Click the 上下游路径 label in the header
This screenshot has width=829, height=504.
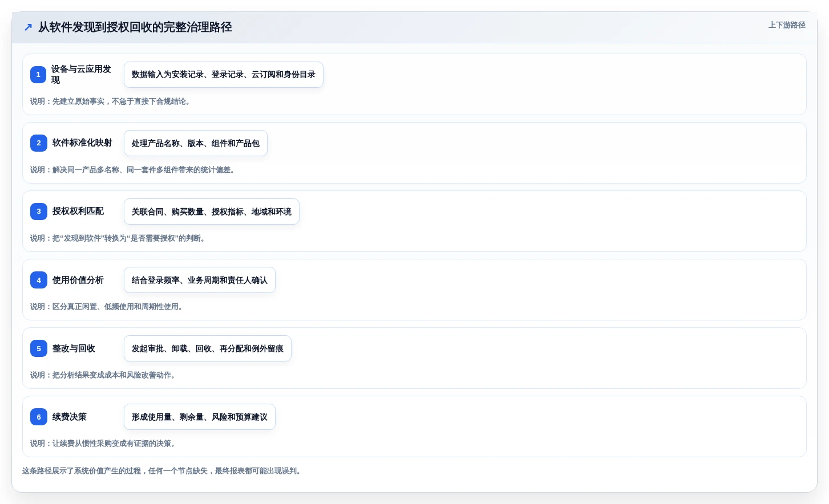pos(787,25)
